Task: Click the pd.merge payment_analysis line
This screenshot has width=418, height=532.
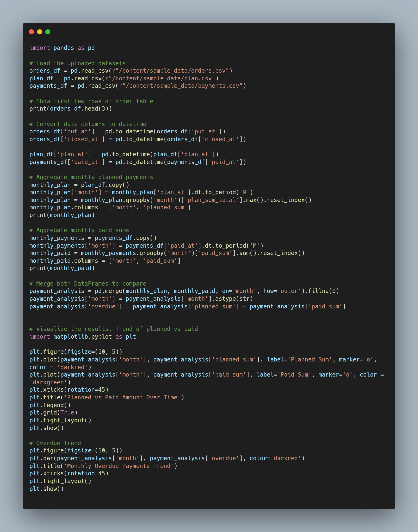Action: pyautogui.click(x=184, y=291)
